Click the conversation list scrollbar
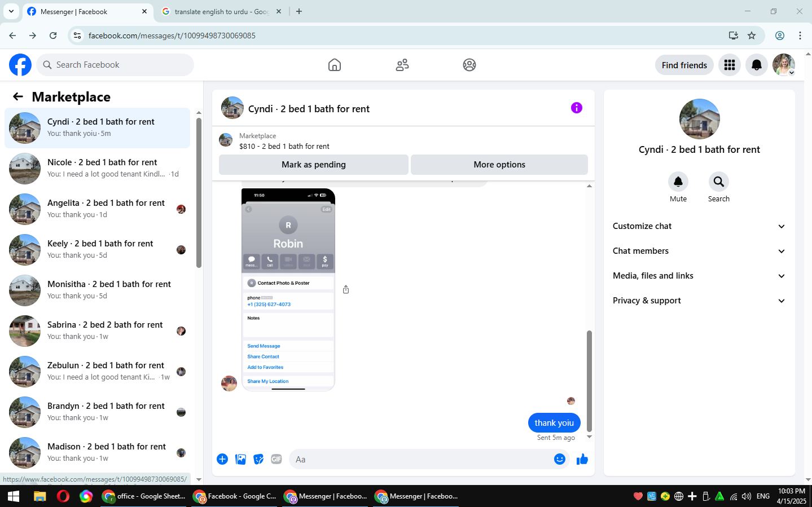The height and width of the screenshot is (507, 812). pos(199,192)
